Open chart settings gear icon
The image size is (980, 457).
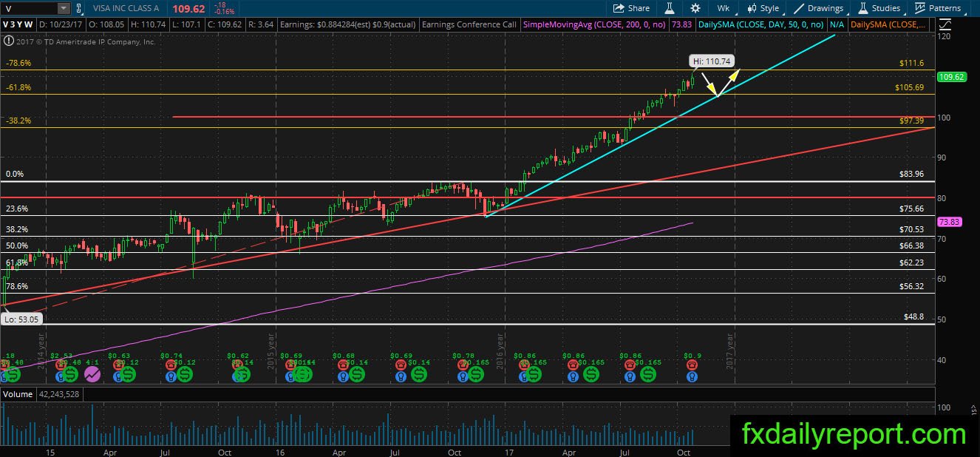point(695,8)
